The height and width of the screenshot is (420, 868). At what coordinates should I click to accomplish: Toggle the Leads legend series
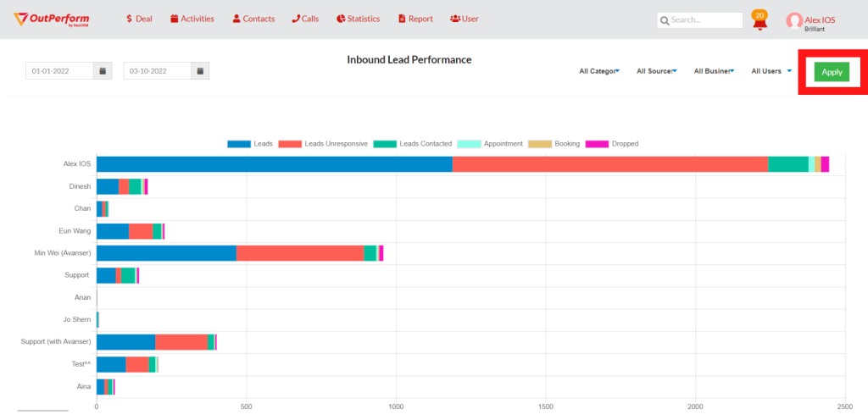pos(250,144)
